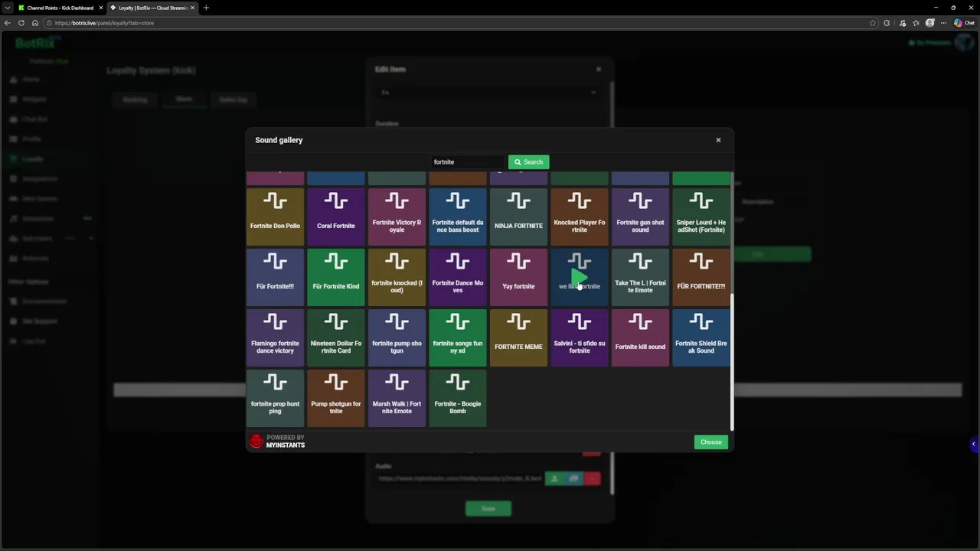Viewport: 980px width, 551px height.
Task: Select Take The L Fortnite Emote
Action: point(640,277)
